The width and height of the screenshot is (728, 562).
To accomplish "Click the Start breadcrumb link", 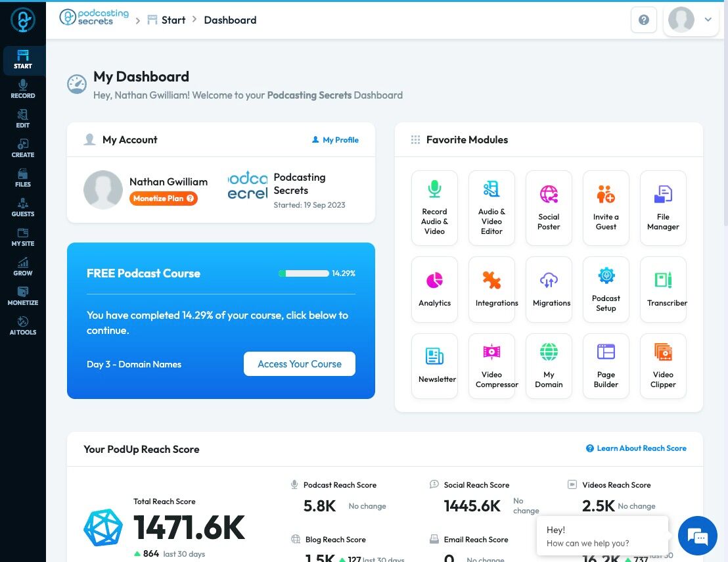I will (167, 20).
